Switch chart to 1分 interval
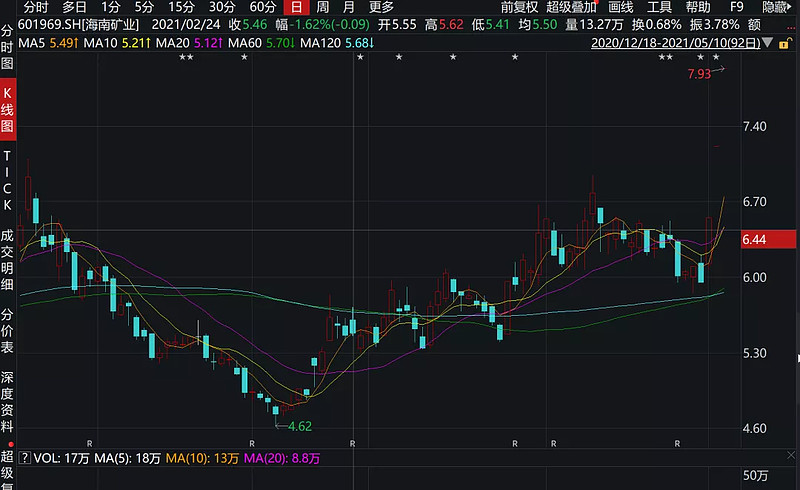 tap(110, 7)
